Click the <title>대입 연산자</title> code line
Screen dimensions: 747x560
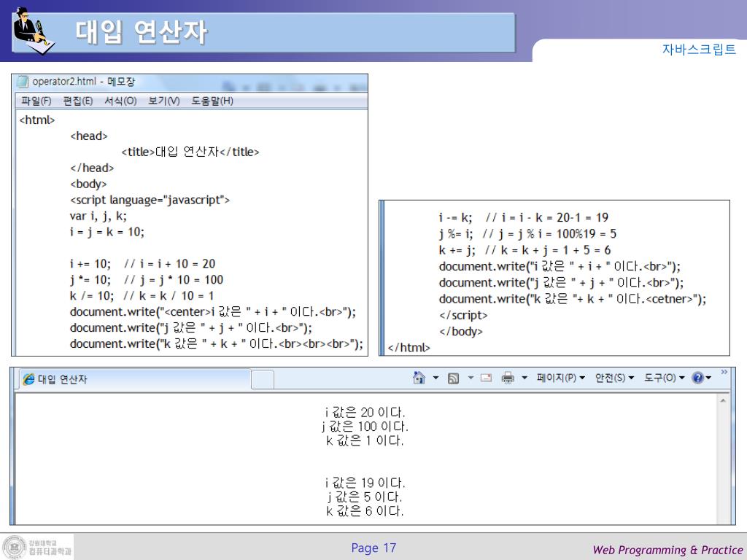click(x=190, y=152)
